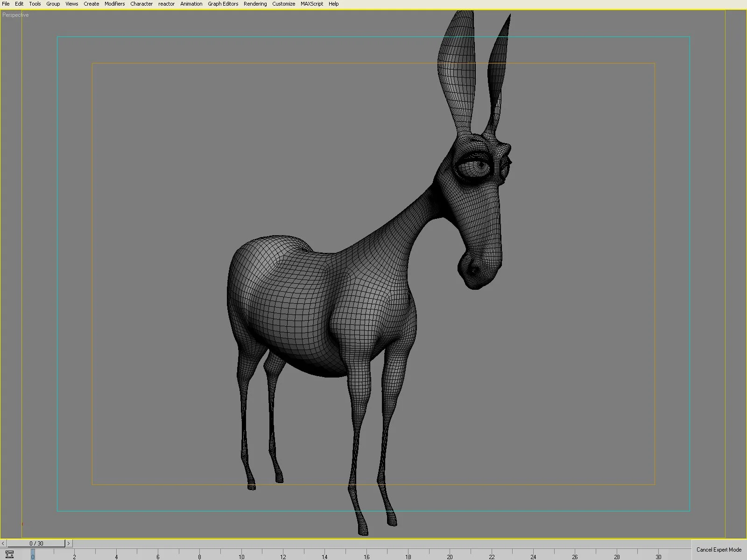Open the Views menu
Image resolution: width=747 pixels, height=560 pixels.
72,4
